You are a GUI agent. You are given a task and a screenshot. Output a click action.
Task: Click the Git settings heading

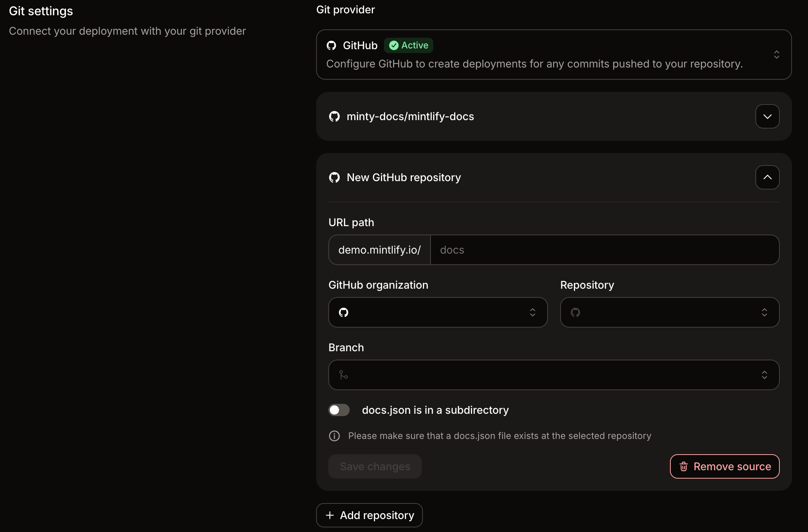click(x=41, y=11)
